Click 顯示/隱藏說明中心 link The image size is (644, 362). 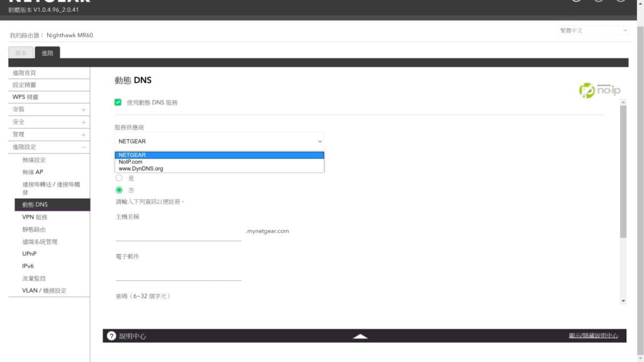tap(593, 336)
